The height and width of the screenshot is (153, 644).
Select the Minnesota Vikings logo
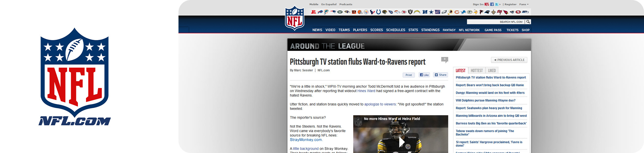pos(476,12)
